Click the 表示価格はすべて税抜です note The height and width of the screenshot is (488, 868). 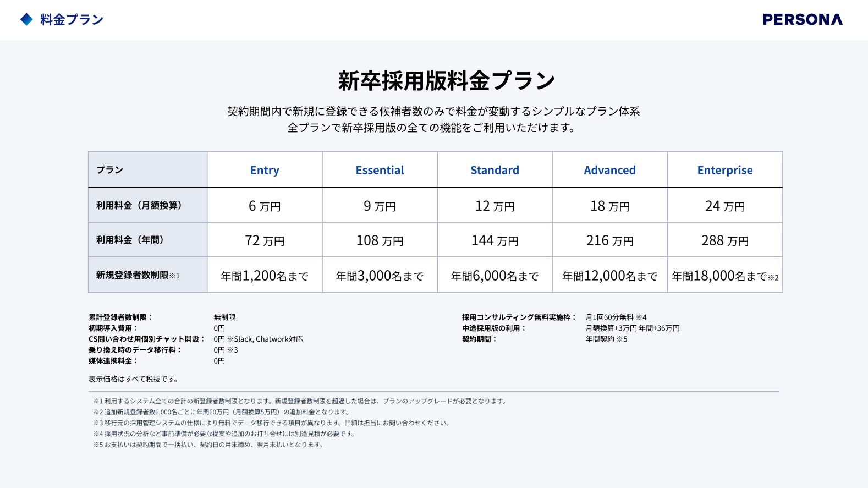click(133, 379)
